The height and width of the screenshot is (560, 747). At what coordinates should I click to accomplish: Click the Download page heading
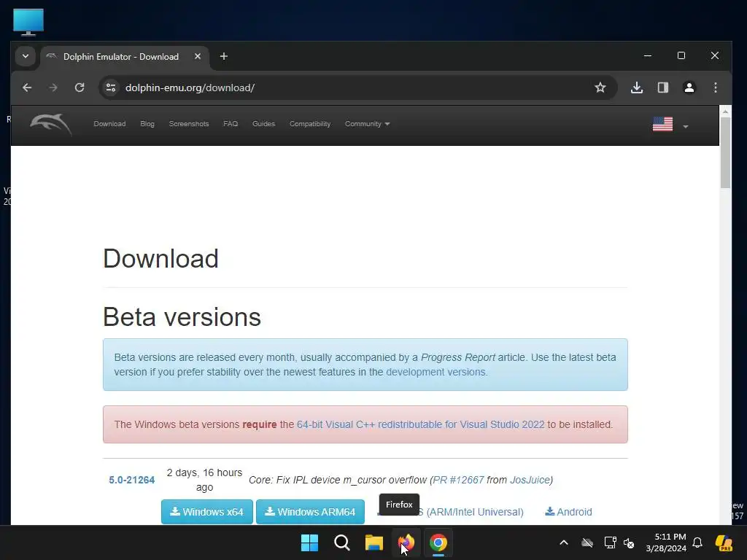[x=160, y=259]
